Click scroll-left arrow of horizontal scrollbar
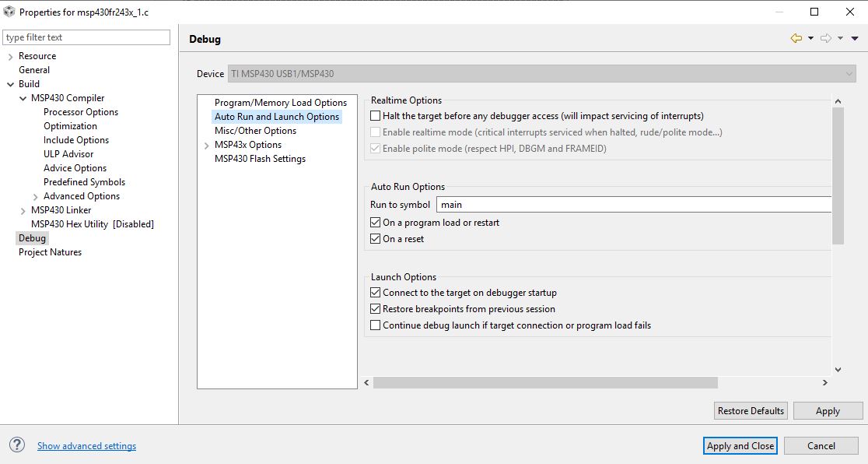The width and height of the screenshot is (868, 464). [x=368, y=382]
